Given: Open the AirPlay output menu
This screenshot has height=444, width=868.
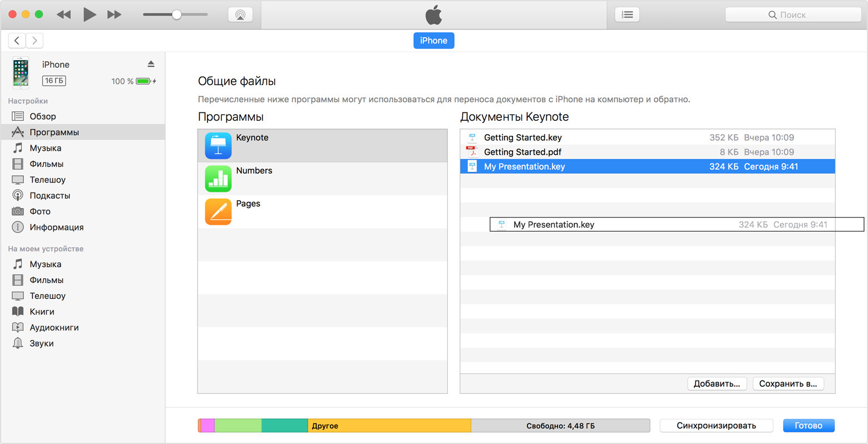Looking at the screenshot, I should click(x=240, y=14).
